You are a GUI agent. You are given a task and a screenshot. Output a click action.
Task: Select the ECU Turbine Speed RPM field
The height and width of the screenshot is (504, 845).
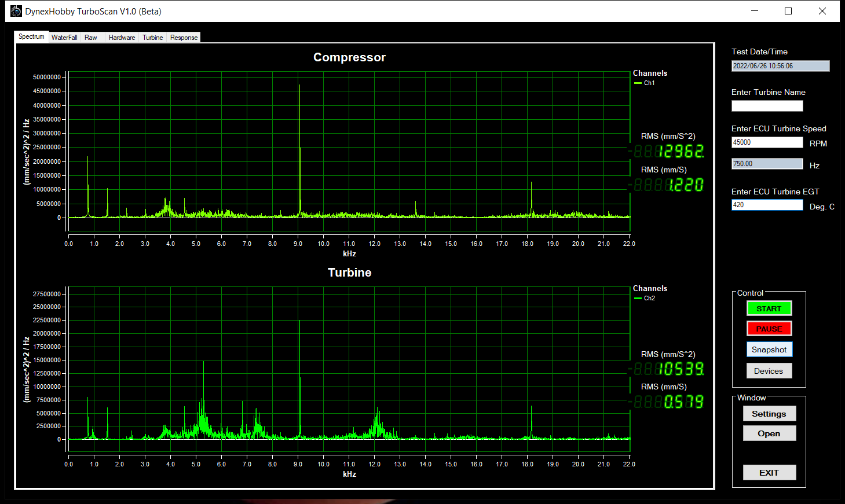pos(767,142)
